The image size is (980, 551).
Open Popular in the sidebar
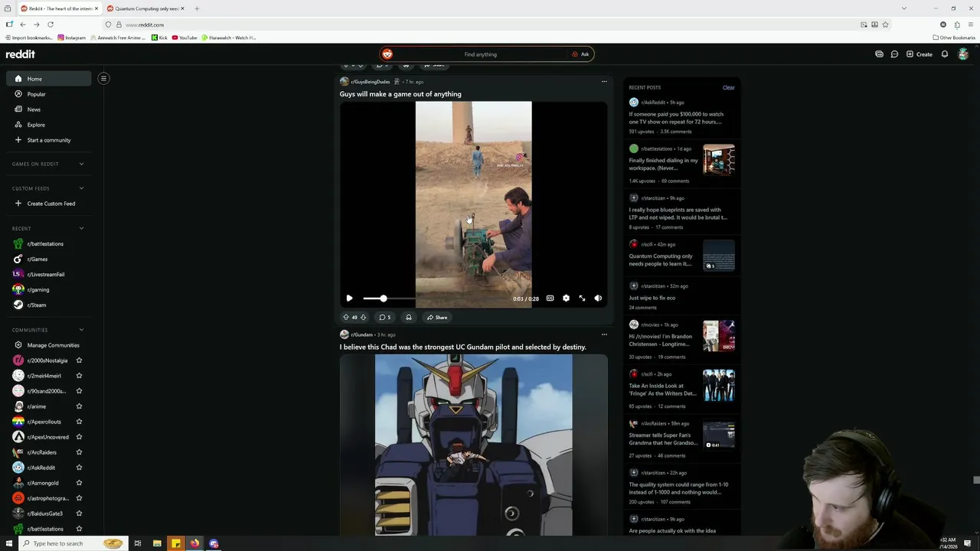(49, 94)
